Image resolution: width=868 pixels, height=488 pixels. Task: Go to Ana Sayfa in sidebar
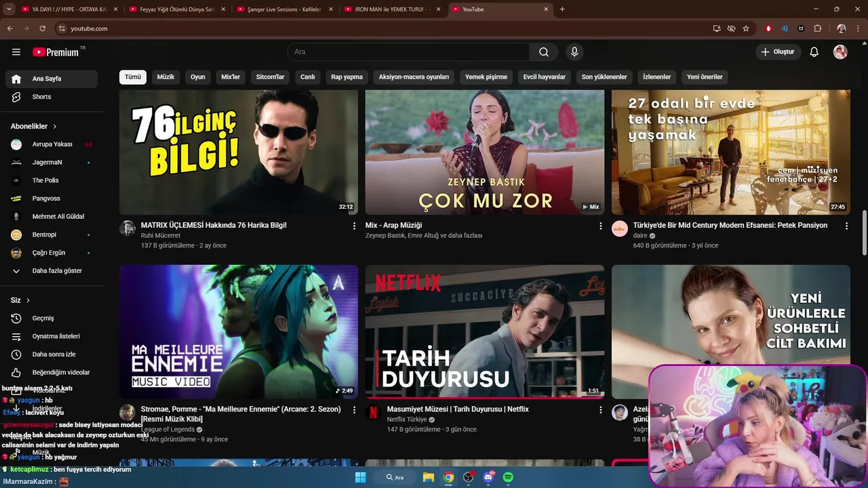(x=52, y=79)
